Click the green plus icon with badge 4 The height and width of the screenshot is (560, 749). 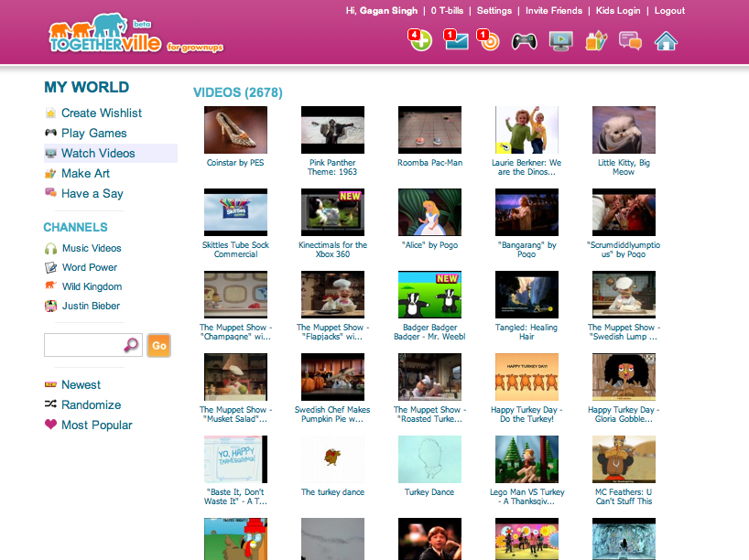[420, 40]
